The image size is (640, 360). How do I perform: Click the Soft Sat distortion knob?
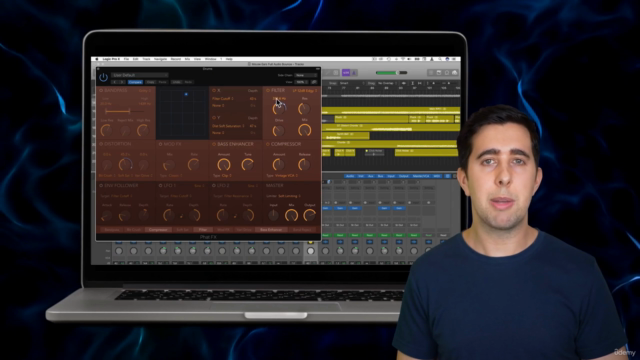click(125, 164)
